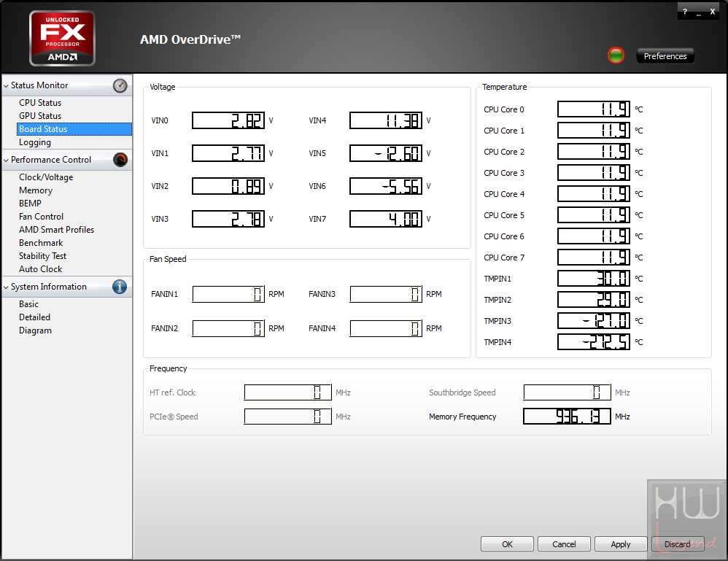
Task: Click the PCIe Speed frequency field
Action: pyautogui.click(x=288, y=417)
